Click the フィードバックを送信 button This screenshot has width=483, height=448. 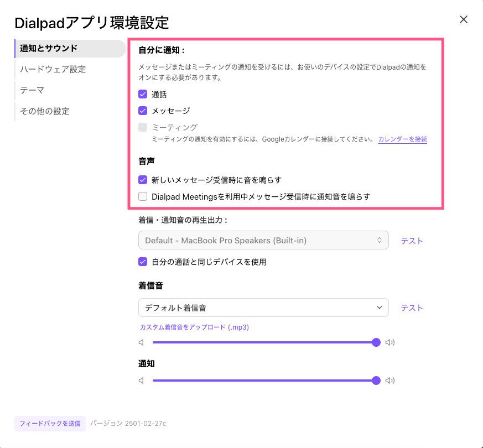coord(50,423)
